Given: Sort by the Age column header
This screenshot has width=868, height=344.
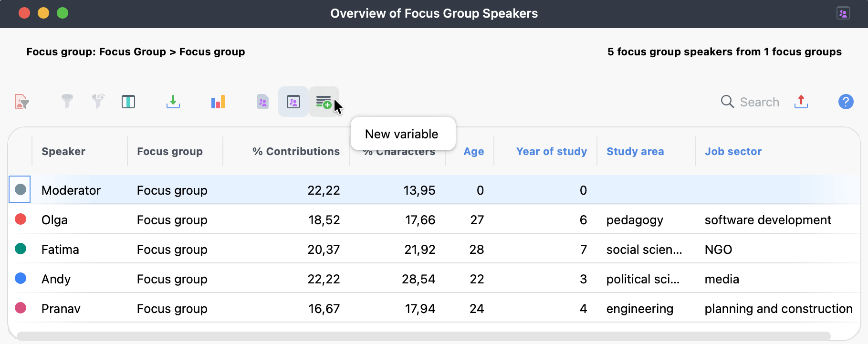Looking at the screenshot, I should click(474, 151).
